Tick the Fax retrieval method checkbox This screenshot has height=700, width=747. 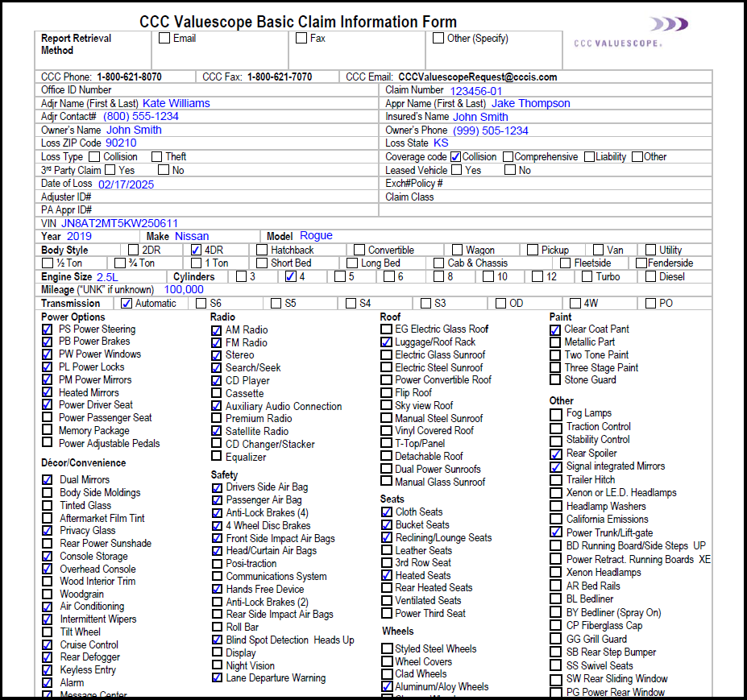point(301,38)
